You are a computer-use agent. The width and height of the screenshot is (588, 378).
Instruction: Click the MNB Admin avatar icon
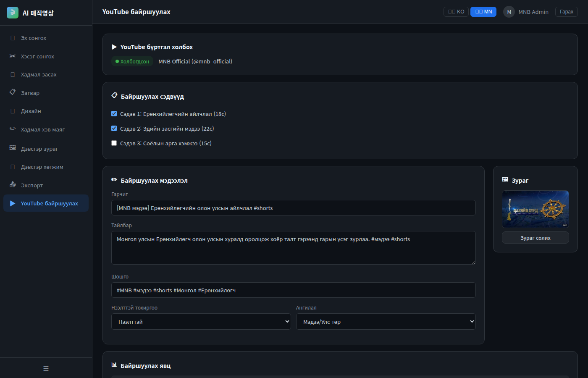[509, 12]
